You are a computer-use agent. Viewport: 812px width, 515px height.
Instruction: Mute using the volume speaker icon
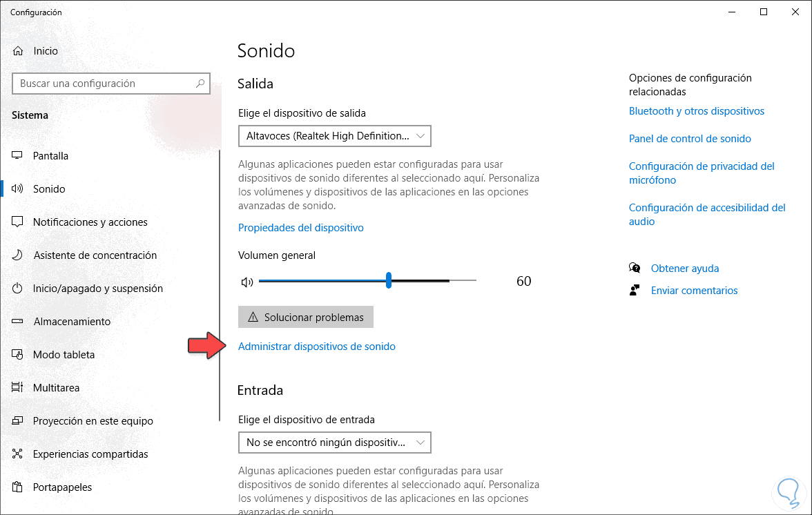pyautogui.click(x=246, y=282)
